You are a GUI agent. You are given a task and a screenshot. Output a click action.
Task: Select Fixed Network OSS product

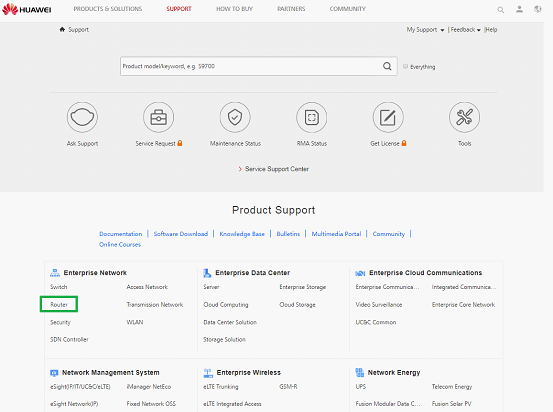click(x=151, y=404)
